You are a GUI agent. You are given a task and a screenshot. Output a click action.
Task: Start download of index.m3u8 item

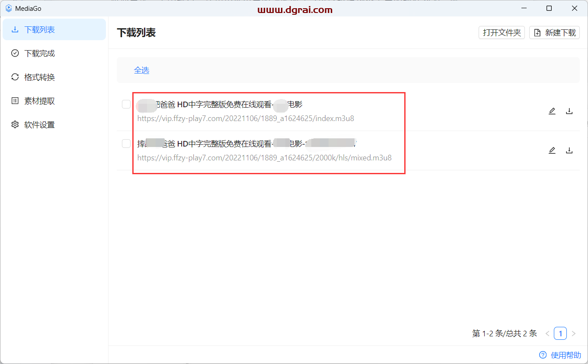(569, 111)
